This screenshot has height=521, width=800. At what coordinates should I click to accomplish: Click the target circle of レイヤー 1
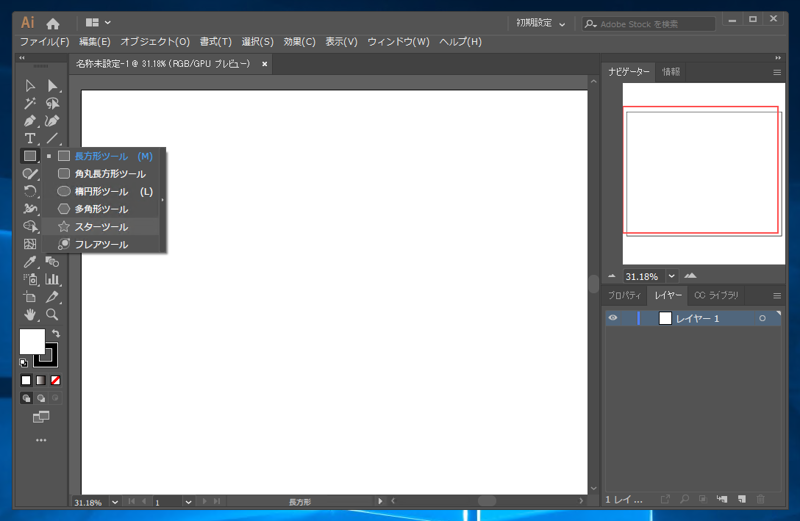[x=762, y=318]
